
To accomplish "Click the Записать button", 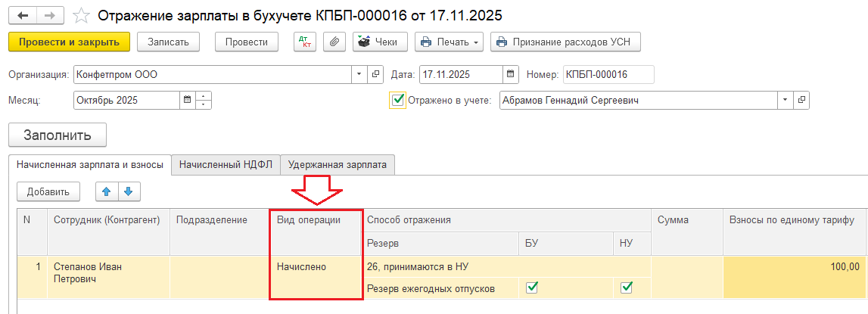I will (168, 42).
